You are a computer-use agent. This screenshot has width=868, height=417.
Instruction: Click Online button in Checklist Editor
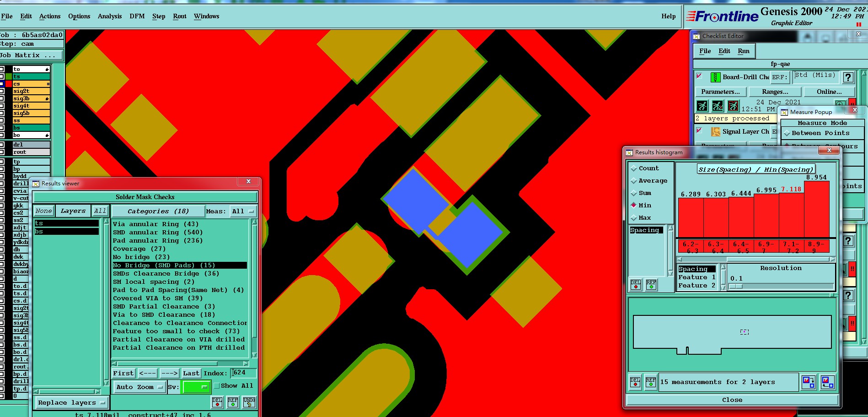[x=829, y=92]
